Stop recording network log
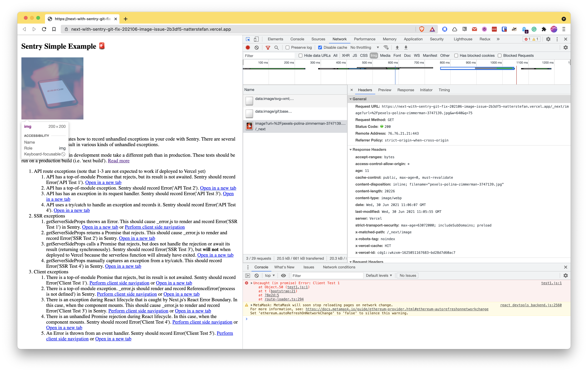The height and width of the screenshot is (372, 588). point(248,47)
